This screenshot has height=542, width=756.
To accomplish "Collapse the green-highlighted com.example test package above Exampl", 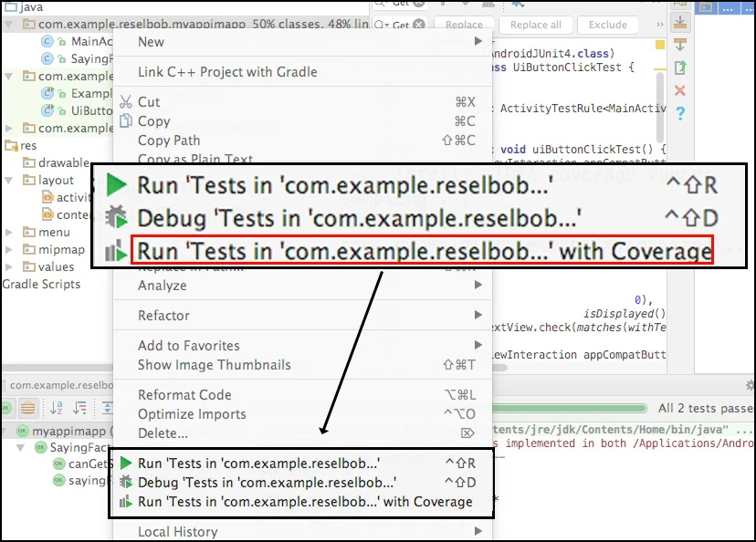I will point(9,76).
